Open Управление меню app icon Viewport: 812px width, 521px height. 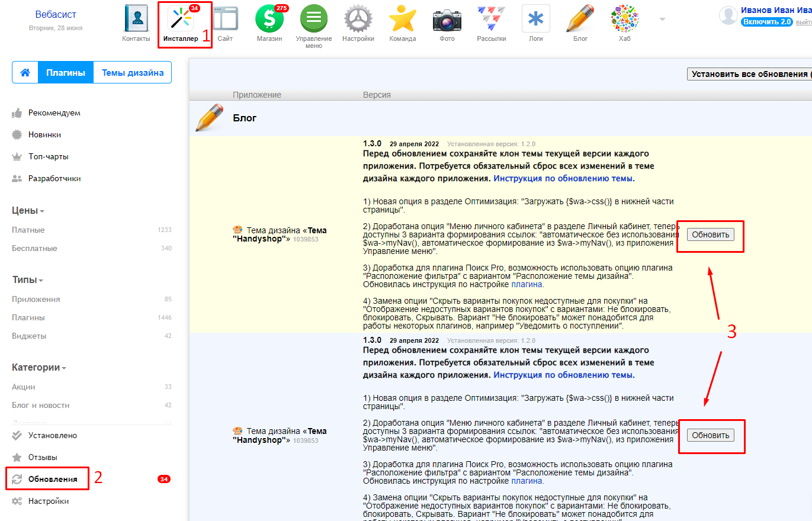(314, 19)
